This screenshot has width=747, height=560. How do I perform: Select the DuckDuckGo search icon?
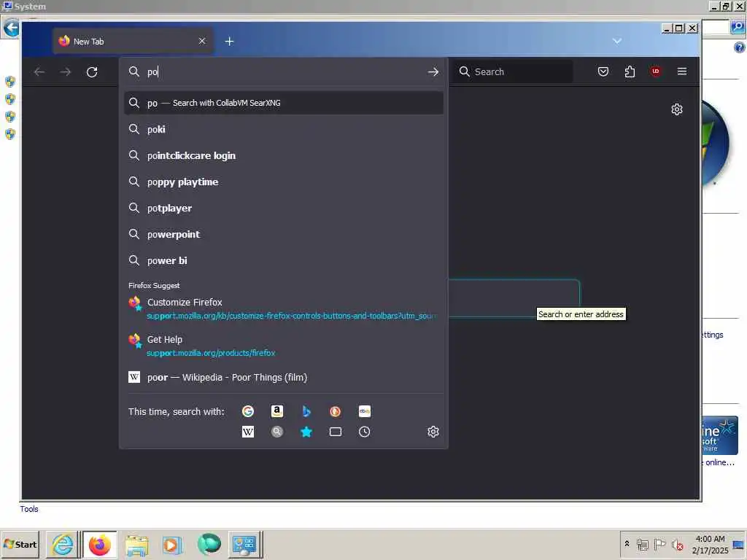[x=336, y=411]
